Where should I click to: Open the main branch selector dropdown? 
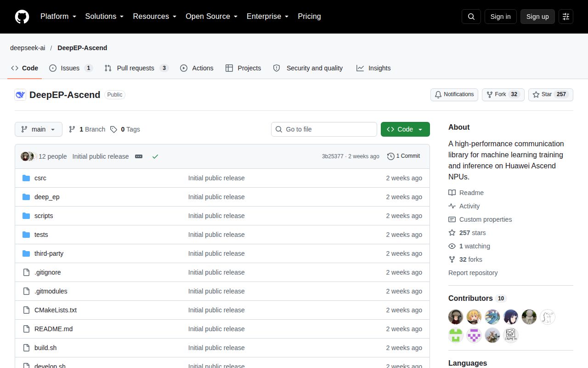coord(39,129)
